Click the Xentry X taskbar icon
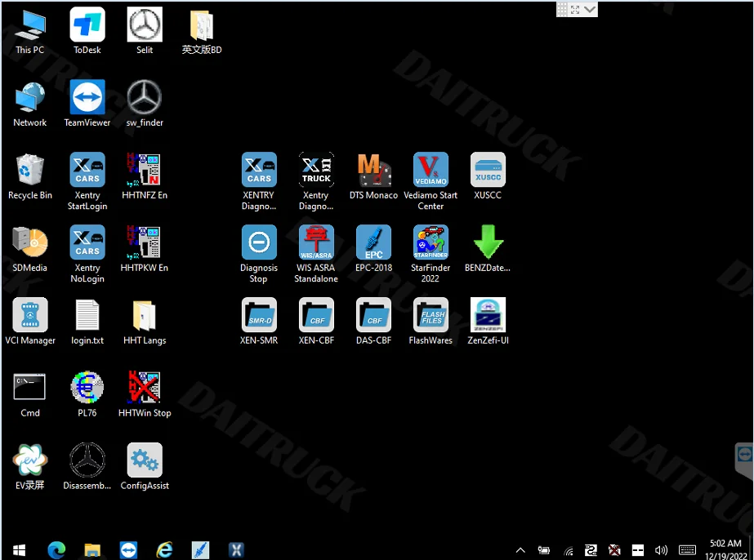 click(x=236, y=549)
